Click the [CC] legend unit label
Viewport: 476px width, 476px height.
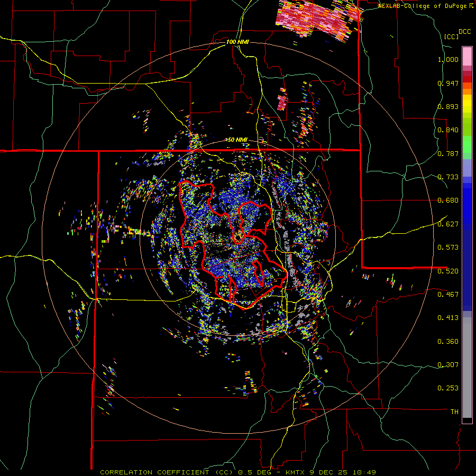tap(452, 36)
